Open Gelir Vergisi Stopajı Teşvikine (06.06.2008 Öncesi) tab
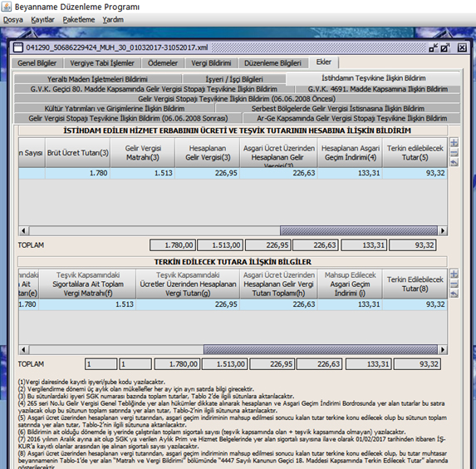 pos(237,99)
